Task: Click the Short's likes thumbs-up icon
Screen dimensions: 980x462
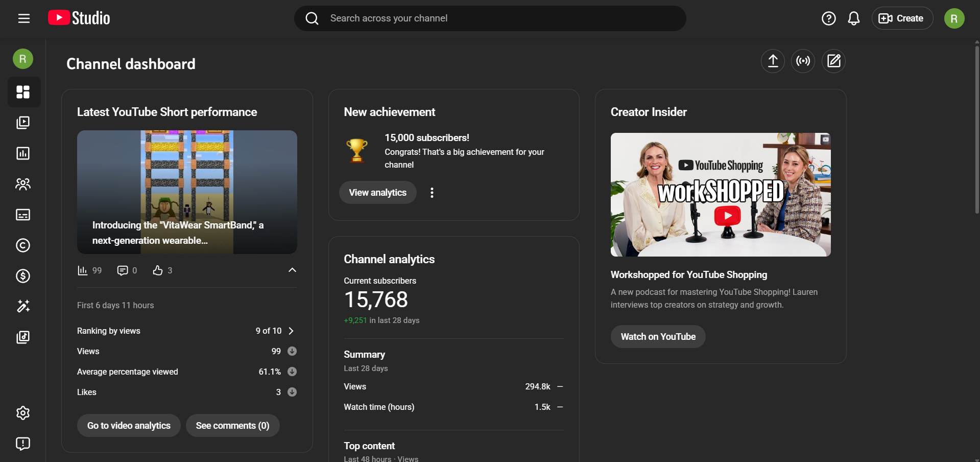Action: (x=158, y=270)
